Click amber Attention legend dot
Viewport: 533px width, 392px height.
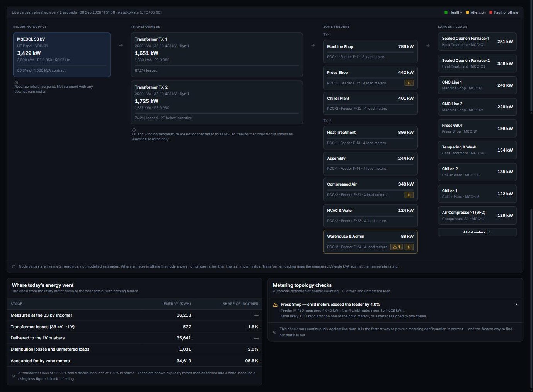[467, 12]
